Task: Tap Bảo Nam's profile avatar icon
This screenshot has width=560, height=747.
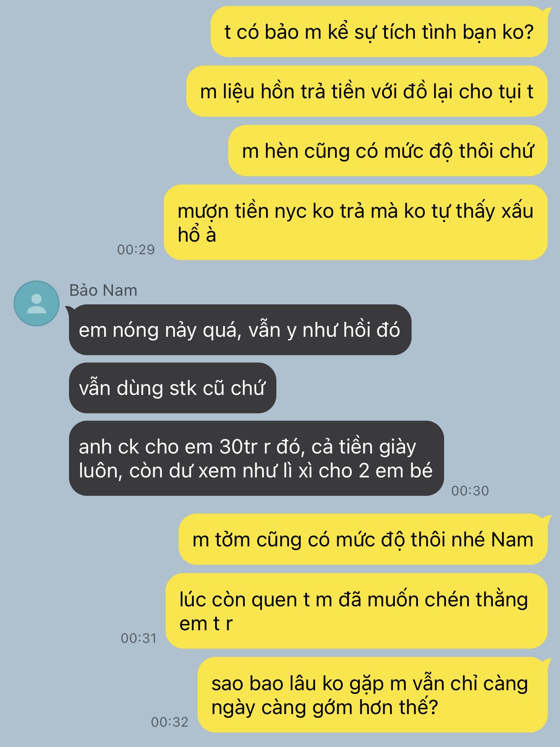Action: 37,303
